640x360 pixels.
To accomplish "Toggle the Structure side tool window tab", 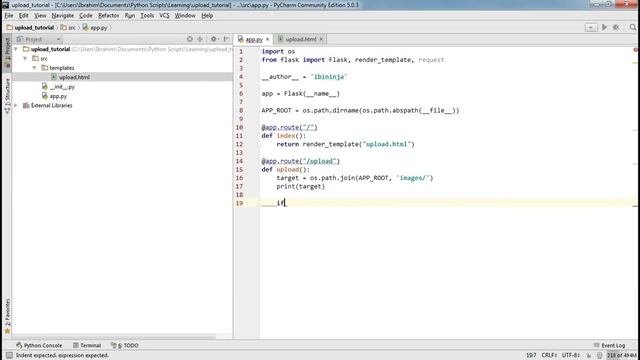I will tap(7, 96).
